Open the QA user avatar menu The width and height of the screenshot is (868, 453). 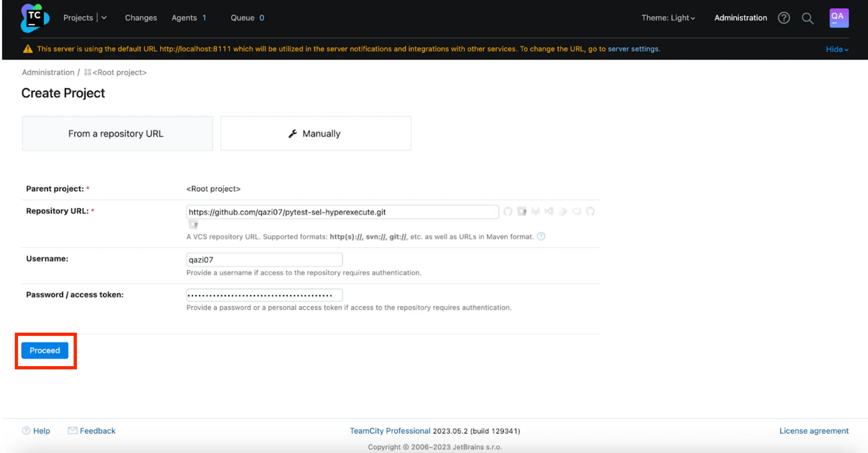pos(839,18)
